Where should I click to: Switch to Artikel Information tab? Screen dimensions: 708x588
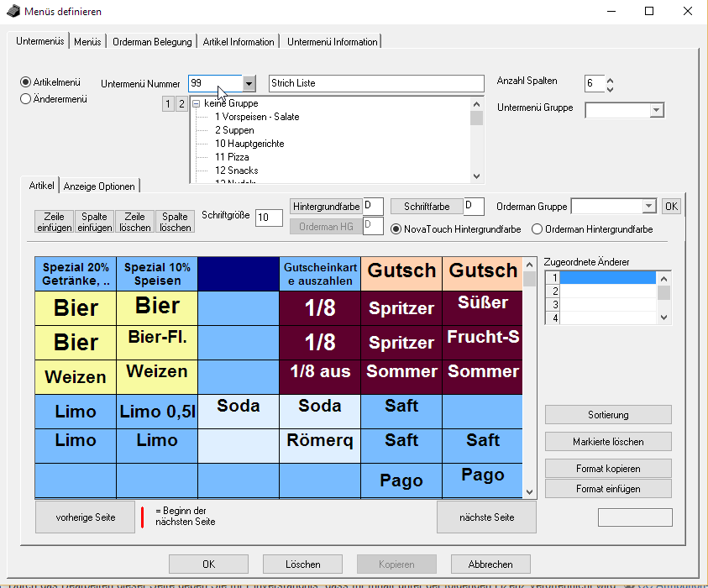239,41
